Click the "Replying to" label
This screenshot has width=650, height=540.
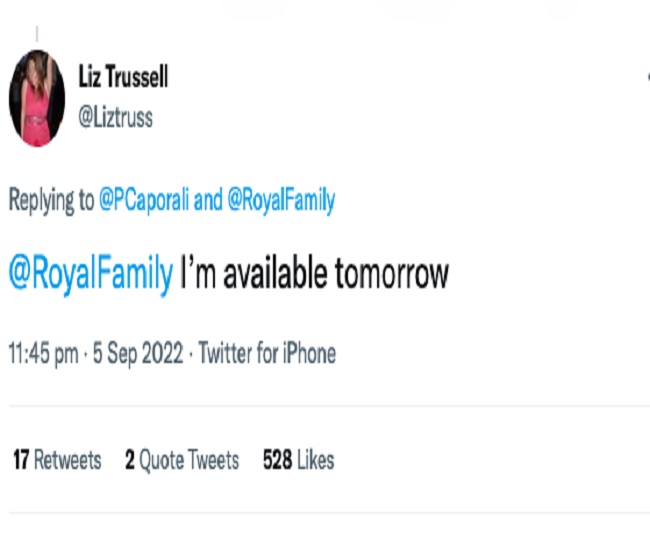coord(51,201)
